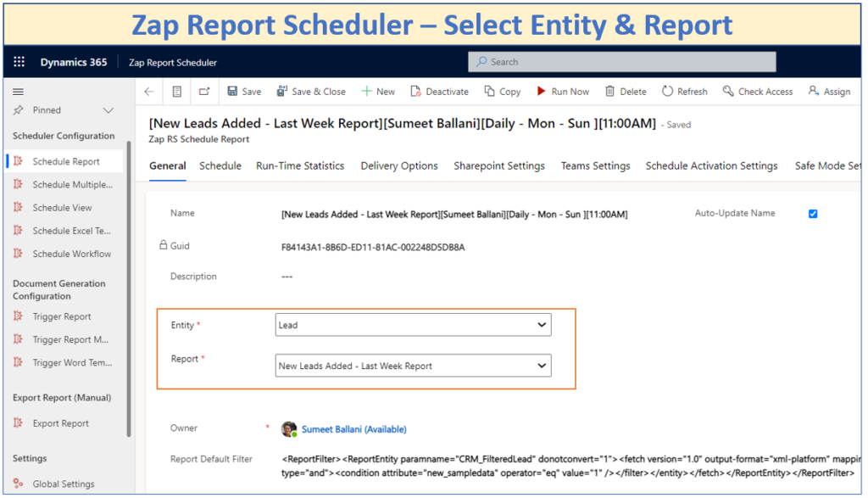Open the Run-Time Statistics tab
The height and width of the screenshot is (498, 868).
coord(300,165)
